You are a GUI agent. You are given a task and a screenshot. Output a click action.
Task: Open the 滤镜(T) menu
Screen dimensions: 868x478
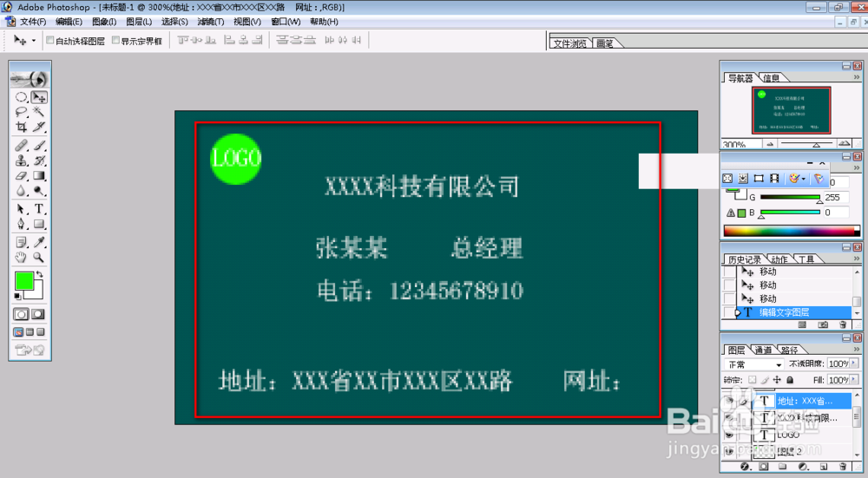[210, 22]
